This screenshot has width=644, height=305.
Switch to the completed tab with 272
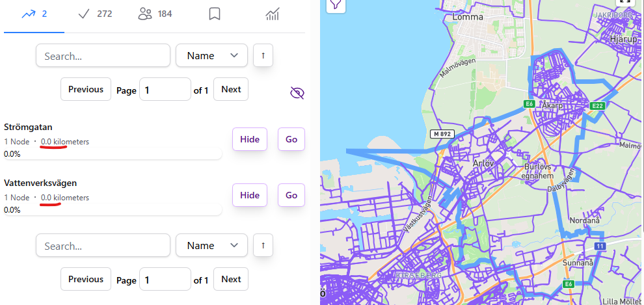[x=94, y=14]
